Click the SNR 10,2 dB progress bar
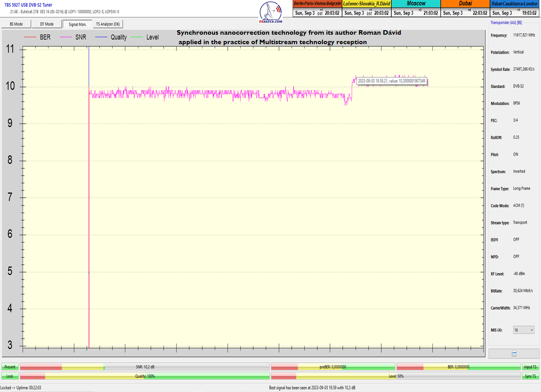 [144, 367]
